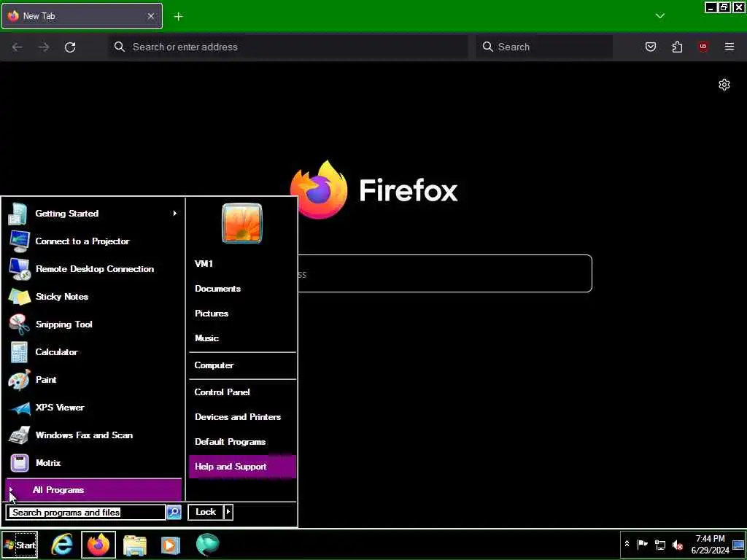Viewport: 747px width, 560px height.
Task: Open Getting Started from Start menu
Action: pos(93,214)
